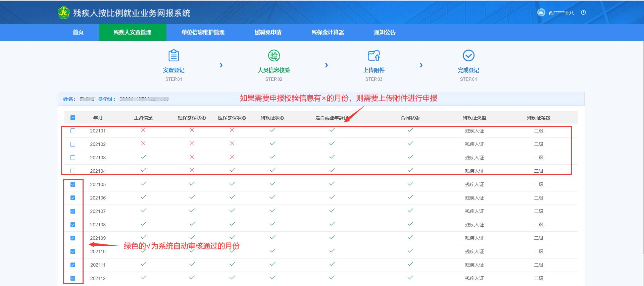Click the user avatar icon in header
Screen dimensions: 644x286
541,12
